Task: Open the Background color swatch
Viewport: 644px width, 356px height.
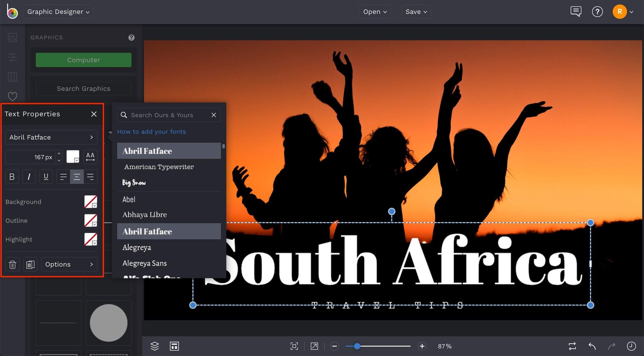Action: [91, 202]
